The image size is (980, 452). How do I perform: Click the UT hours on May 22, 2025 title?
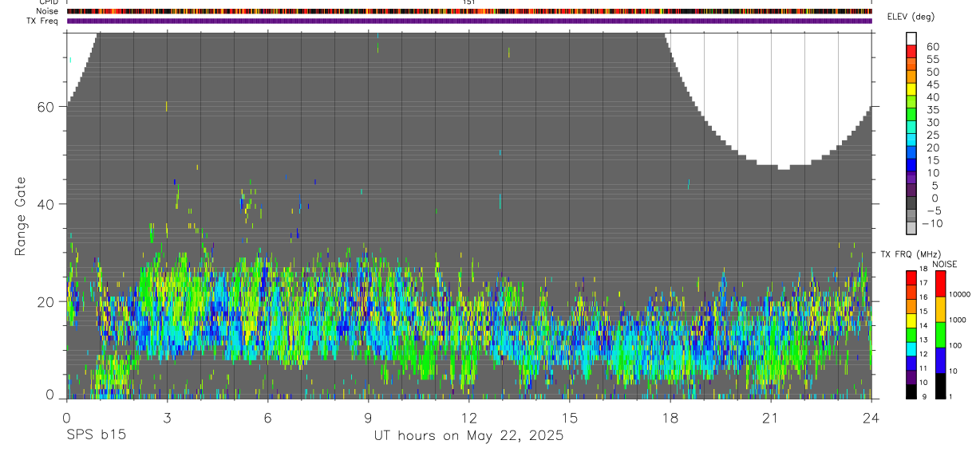point(468,436)
